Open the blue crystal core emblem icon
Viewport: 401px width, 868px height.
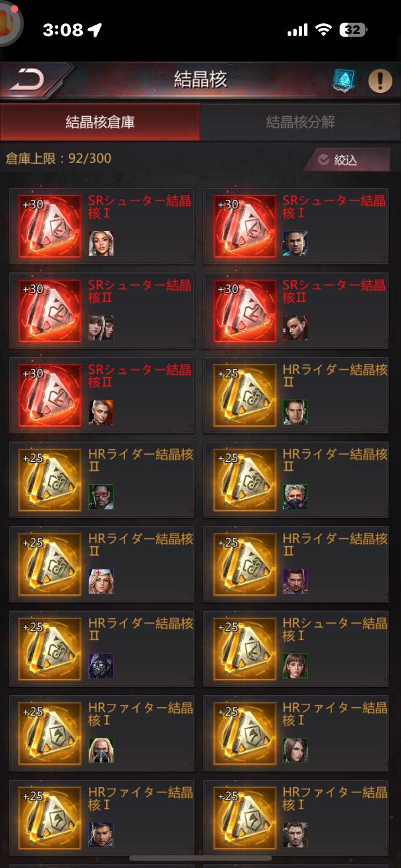pos(344,81)
